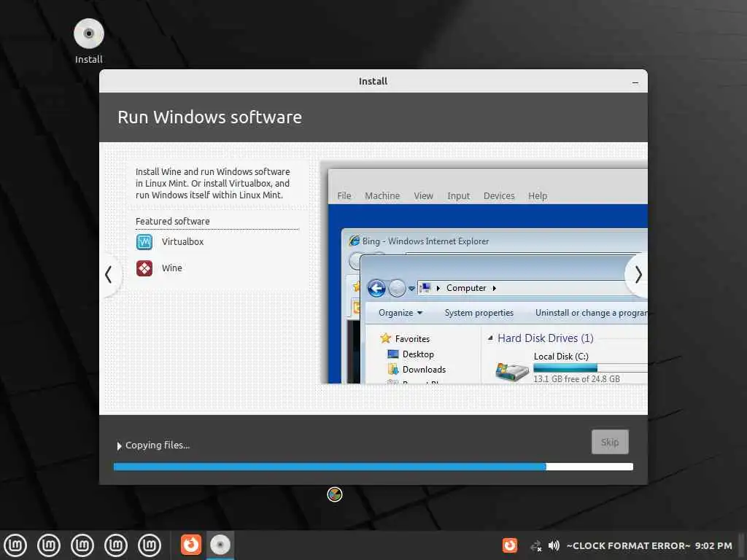Viewport: 747px width, 560px height.
Task: Click the Bing Internet Explorer title icon
Action: pos(354,241)
